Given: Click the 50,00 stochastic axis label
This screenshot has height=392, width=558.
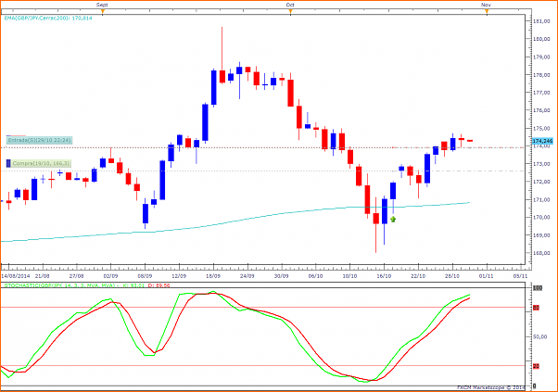Looking at the screenshot, I should tap(539, 336).
